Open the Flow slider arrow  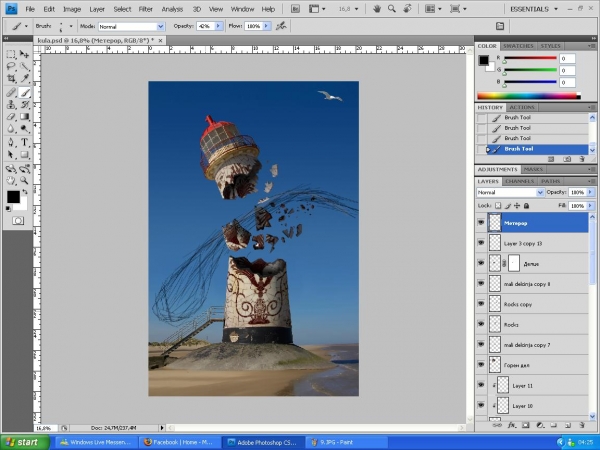[266, 26]
